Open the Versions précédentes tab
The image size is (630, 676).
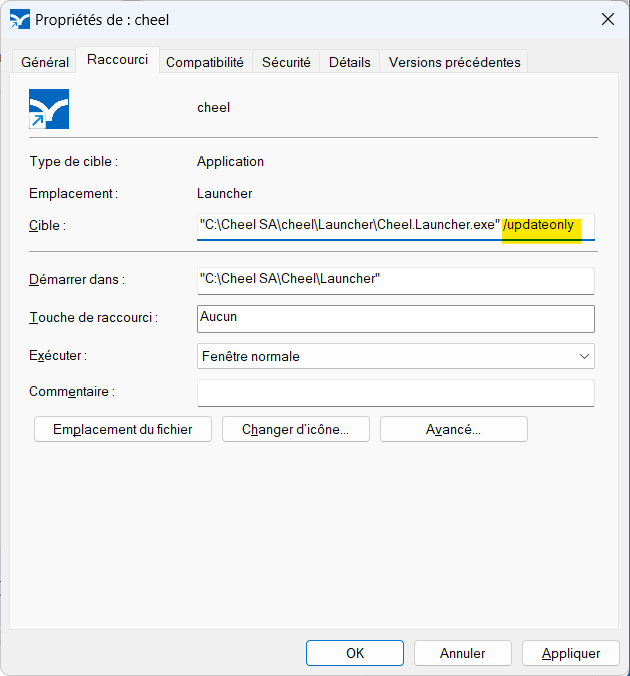click(454, 63)
